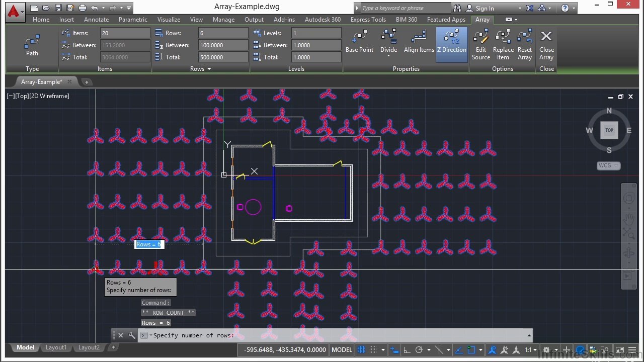This screenshot has width=644, height=362.
Task: Click the Pan hand navigation icon
Action: pyautogui.click(x=629, y=219)
